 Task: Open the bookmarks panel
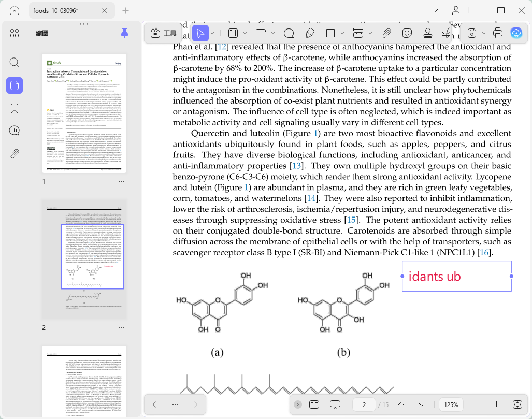coord(15,108)
